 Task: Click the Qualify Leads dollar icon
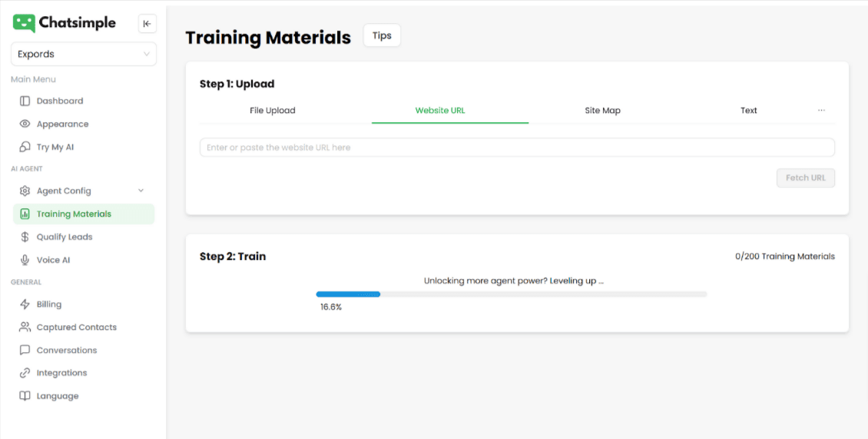pyautogui.click(x=25, y=237)
